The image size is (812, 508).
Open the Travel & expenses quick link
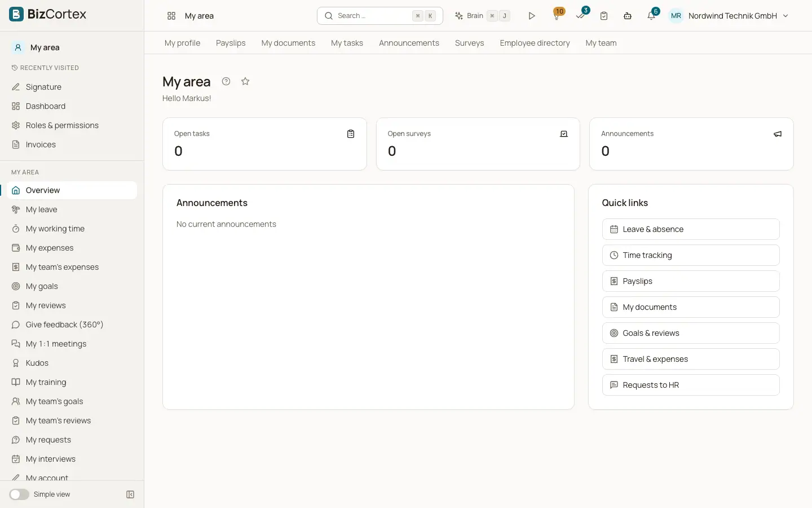coord(691,359)
